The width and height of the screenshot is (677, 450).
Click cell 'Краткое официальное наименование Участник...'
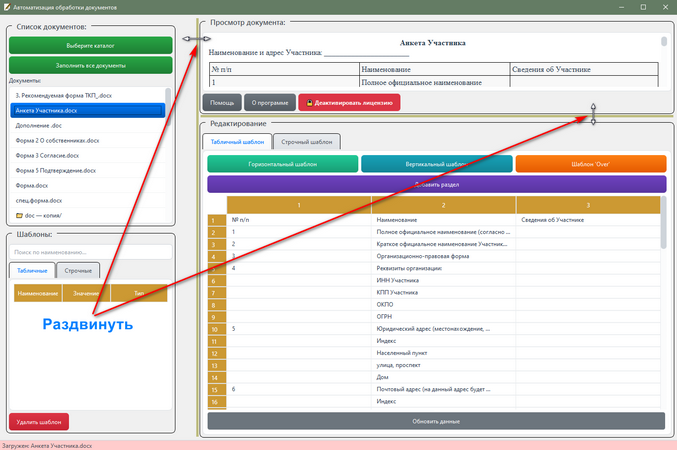pos(443,244)
